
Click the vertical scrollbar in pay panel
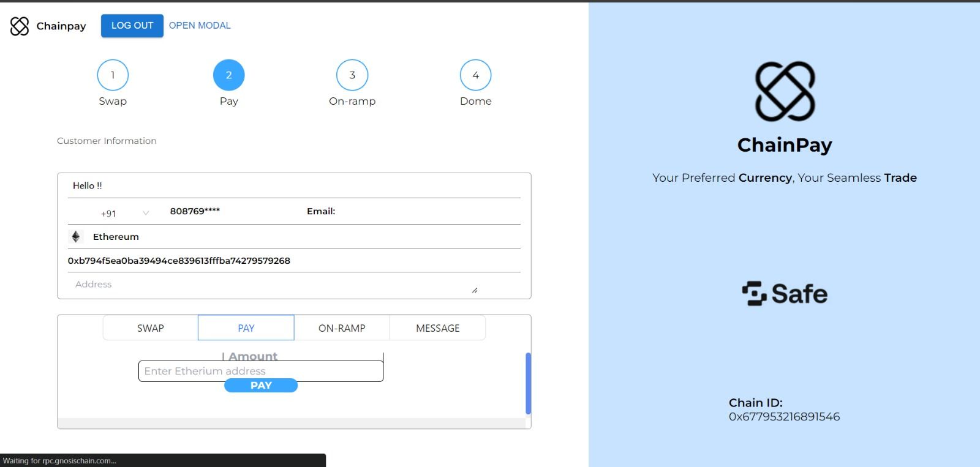click(x=528, y=383)
